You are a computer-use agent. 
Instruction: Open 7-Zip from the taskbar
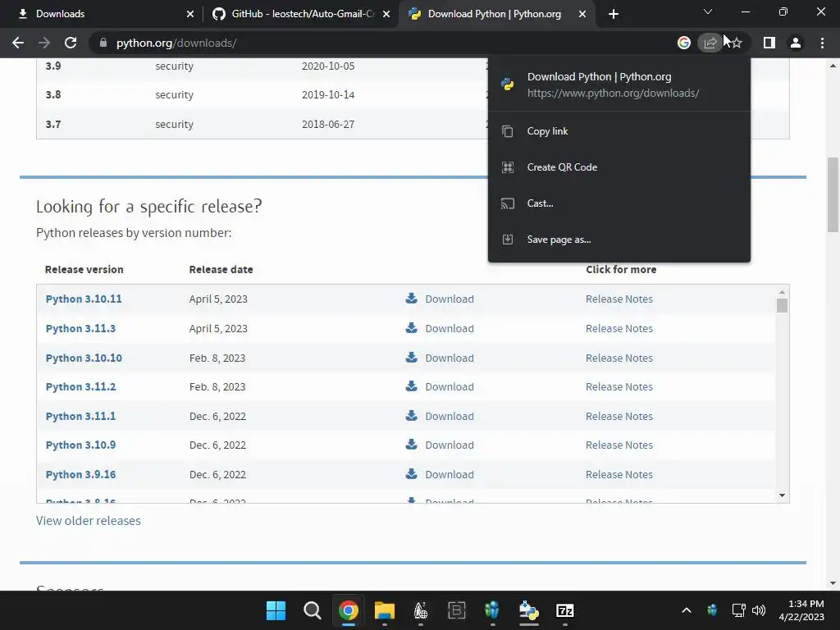coord(565,610)
